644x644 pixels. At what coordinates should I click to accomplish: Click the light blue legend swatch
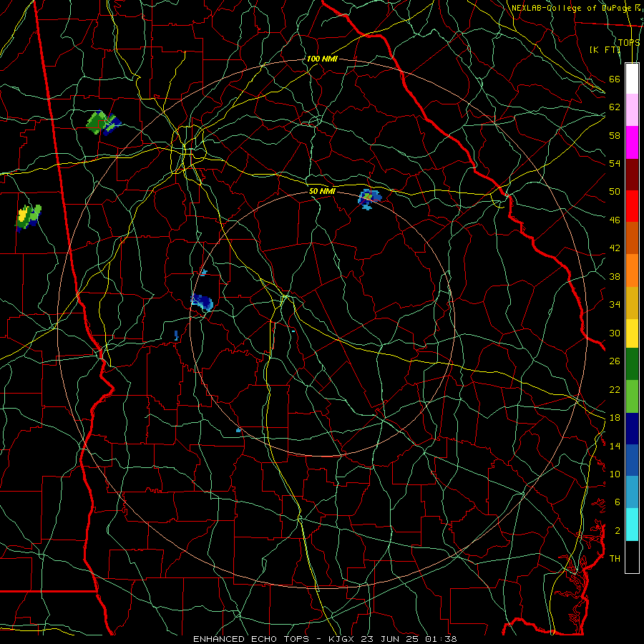pyautogui.click(x=632, y=492)
